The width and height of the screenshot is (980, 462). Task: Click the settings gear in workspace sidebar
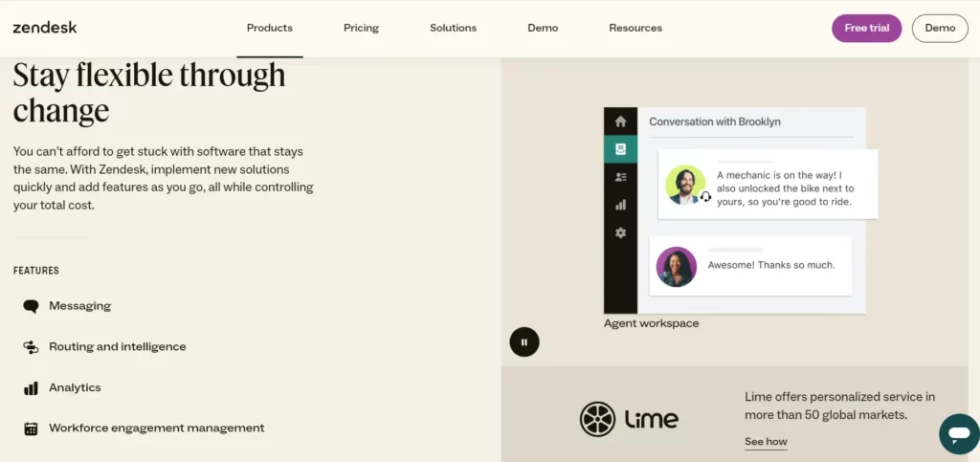tap(620, 232)
